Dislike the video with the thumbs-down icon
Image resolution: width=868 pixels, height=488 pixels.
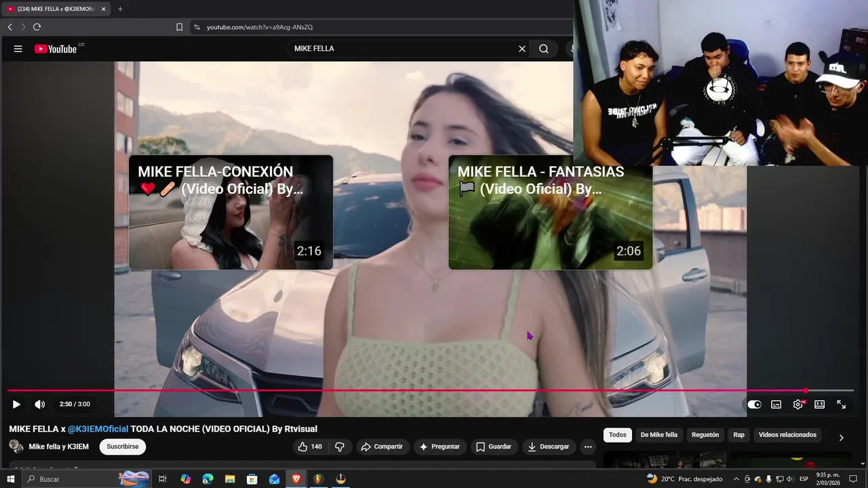340,447
